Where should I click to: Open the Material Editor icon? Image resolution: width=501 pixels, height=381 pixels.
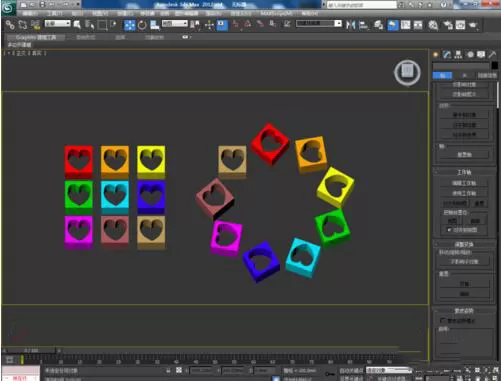433,25
